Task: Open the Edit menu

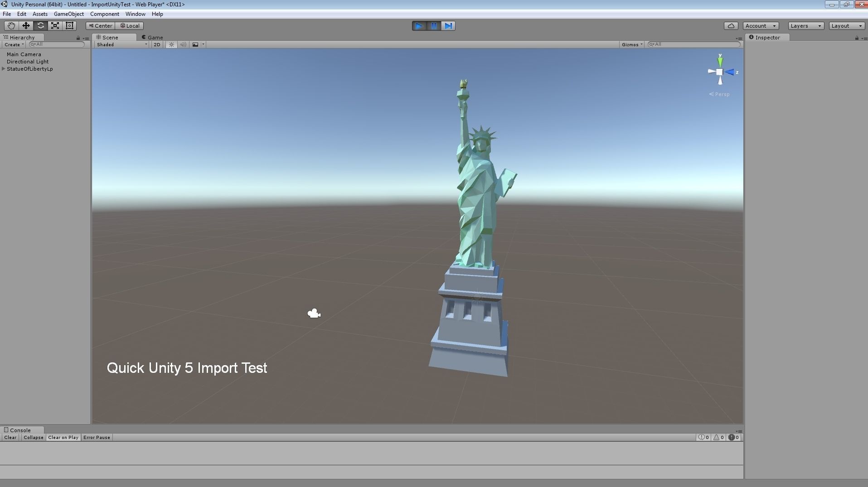Action: [21, 14]
